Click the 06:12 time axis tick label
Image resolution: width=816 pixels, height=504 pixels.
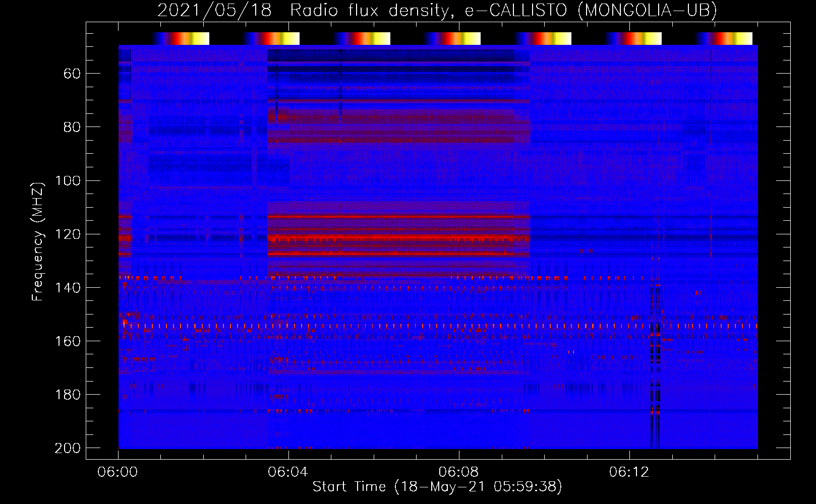point(629,472)
